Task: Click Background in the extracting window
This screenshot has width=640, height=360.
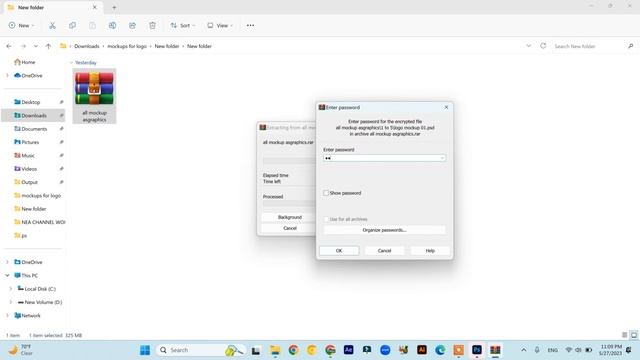Action: [289, 217]
